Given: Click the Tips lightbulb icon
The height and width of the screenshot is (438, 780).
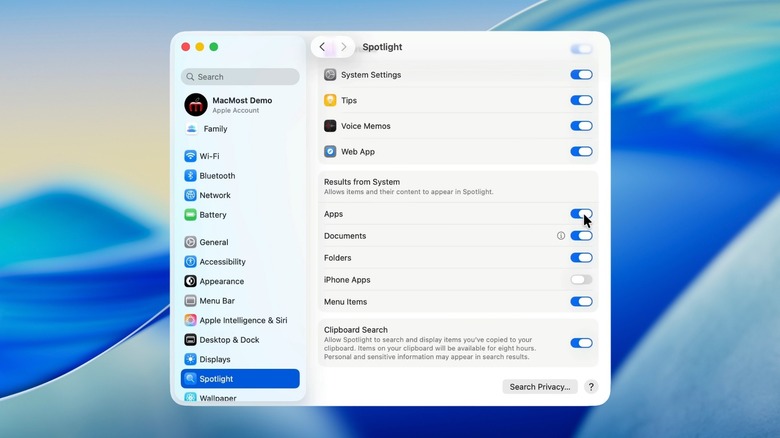Looking at the screenshot, I should tap(330, 100).
